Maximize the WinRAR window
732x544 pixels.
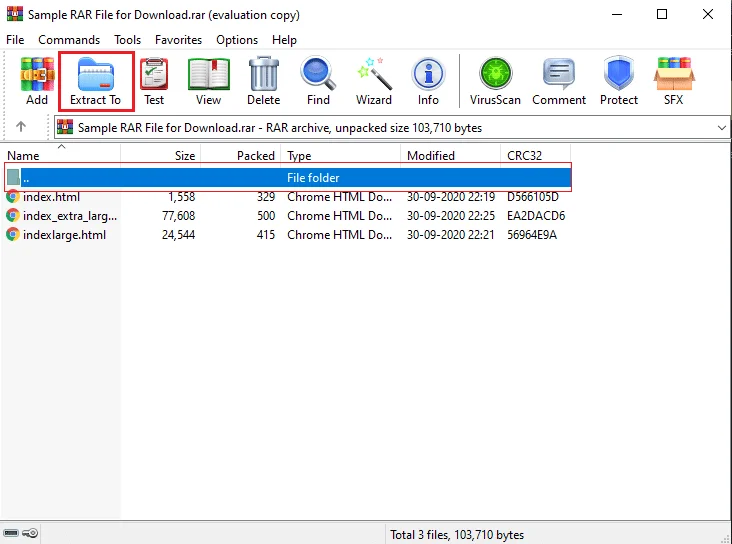[662, 14]
